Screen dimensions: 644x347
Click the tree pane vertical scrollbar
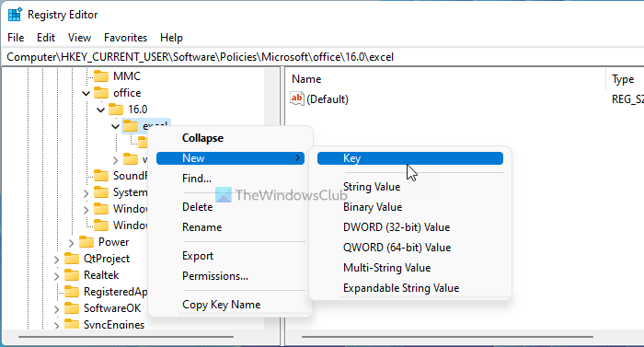tap(271, 199)
